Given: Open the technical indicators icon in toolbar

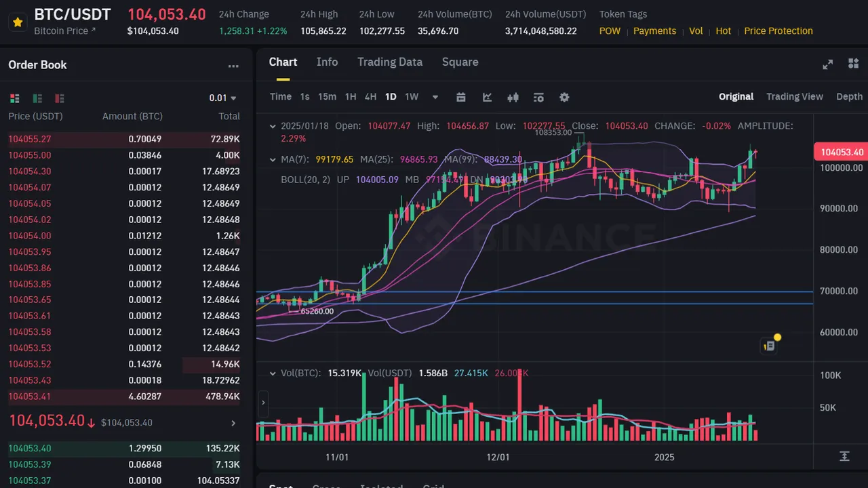Looking at the screenshot, I should tap(538, 97).
